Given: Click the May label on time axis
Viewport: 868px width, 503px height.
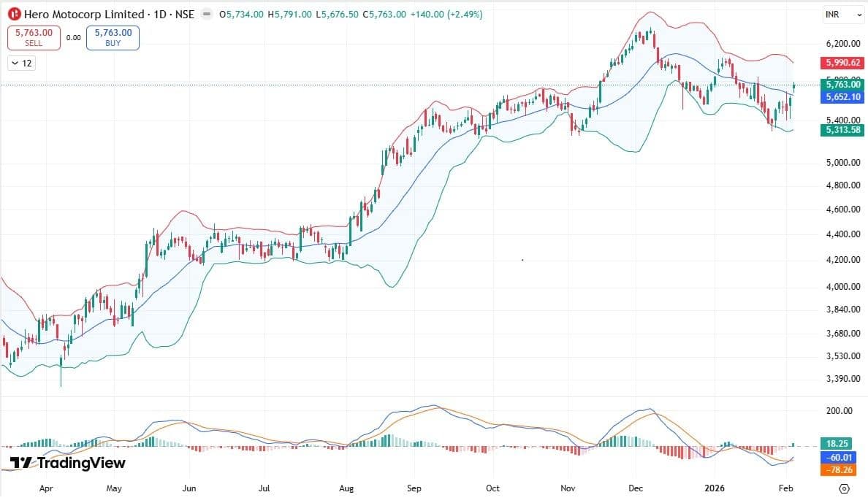Looking at the screenshot, I should point(114,488).
